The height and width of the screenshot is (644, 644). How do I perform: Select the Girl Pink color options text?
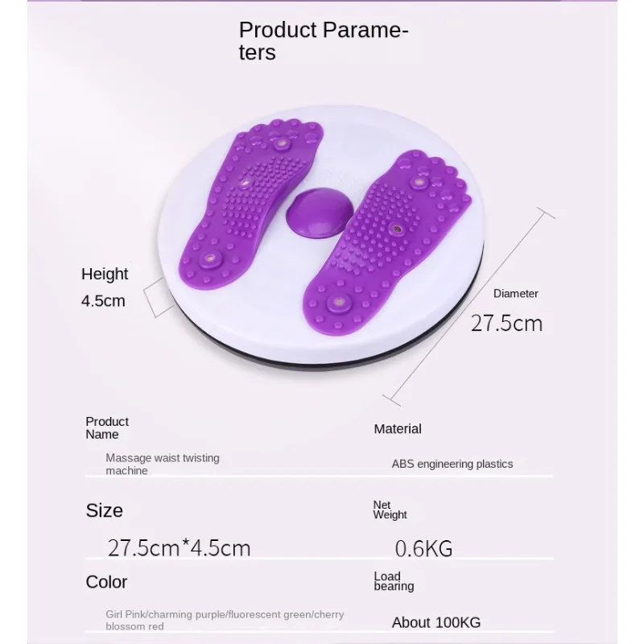point(225,621)
